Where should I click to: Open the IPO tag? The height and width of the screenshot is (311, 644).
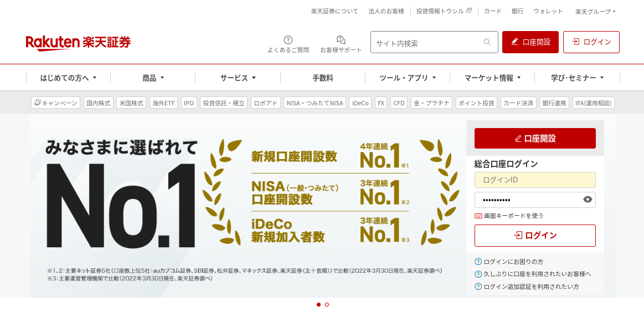tap(189, 103)
